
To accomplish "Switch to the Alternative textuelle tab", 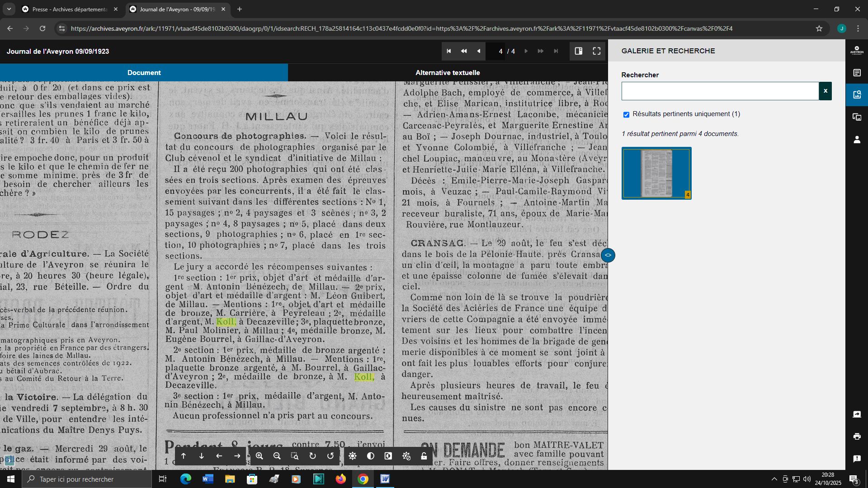I will [x=448, y=72].
